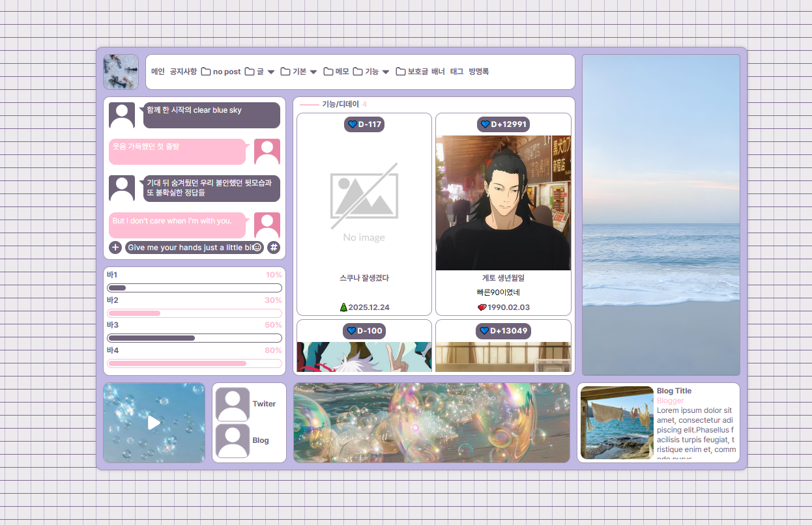Click the pink avatar beside 'But I don't care' message

pyautogui.click(x=267, y=225)
